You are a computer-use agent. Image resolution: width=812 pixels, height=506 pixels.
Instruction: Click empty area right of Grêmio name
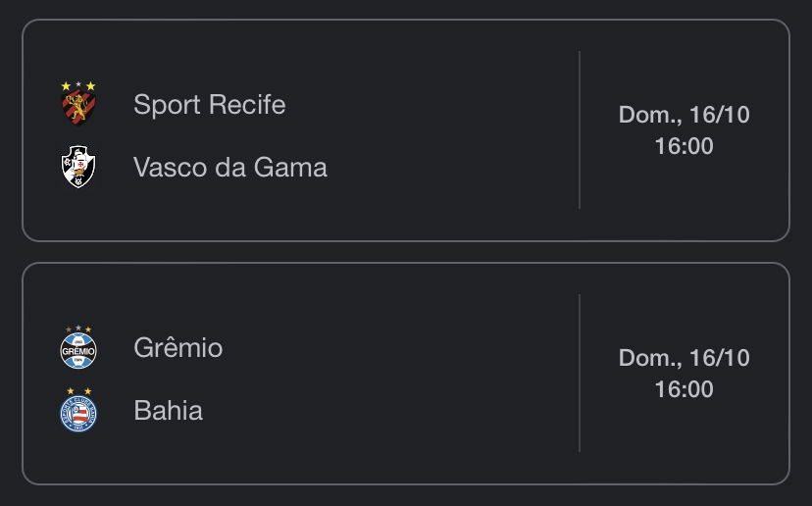pos(399,347)
